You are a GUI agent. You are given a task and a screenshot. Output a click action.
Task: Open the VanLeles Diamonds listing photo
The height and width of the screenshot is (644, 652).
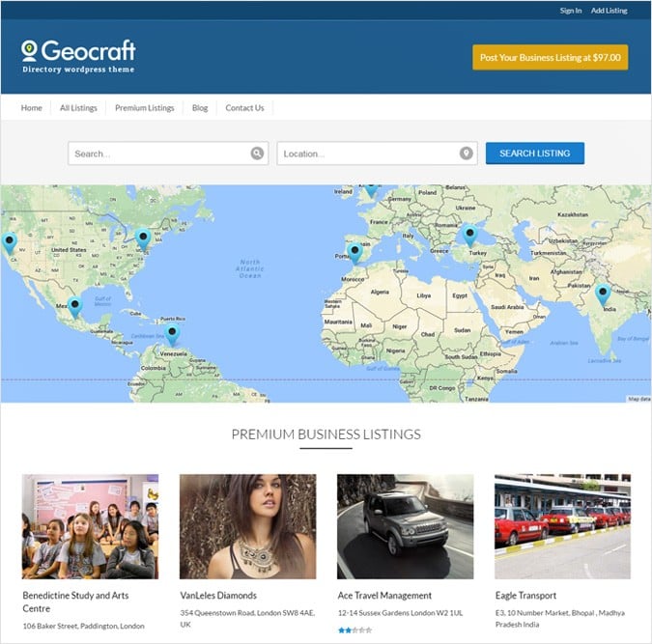[x=248, y=526]
